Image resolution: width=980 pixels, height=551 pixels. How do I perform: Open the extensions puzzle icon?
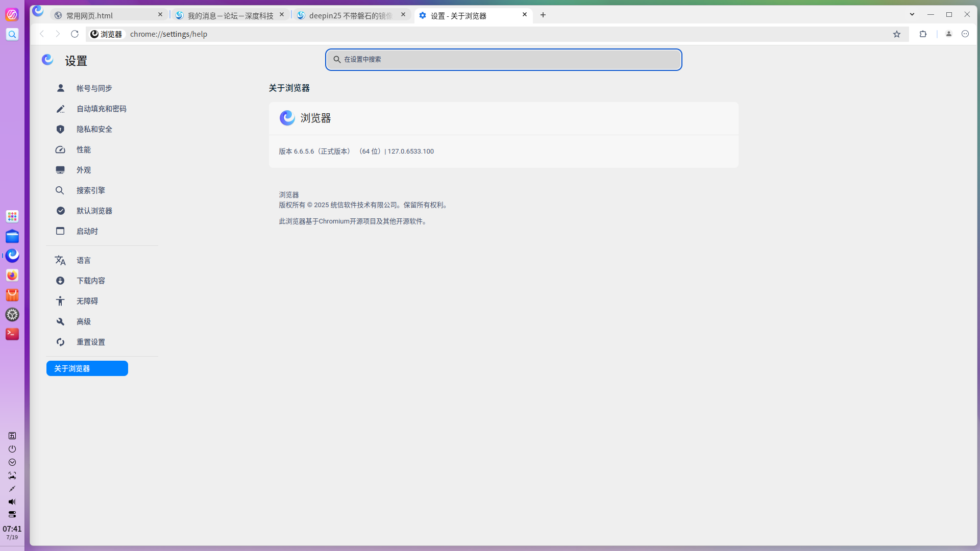tap(923, 34)
